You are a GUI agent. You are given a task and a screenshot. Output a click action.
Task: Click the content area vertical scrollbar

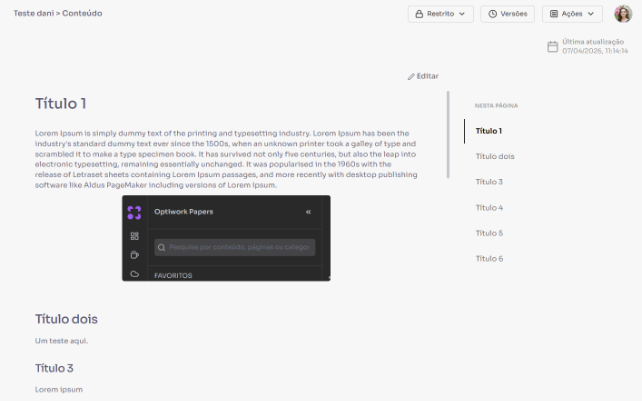[448, 135]
